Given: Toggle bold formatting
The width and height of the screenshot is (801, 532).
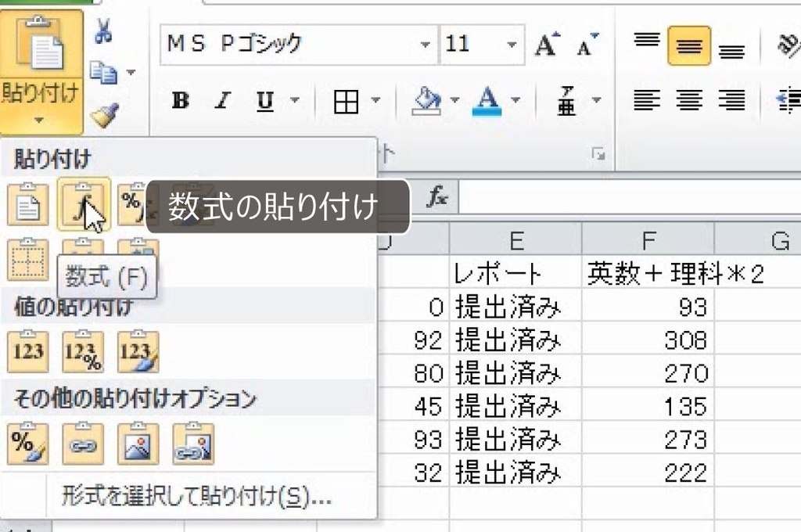Looking at the screenshot, I should (x=180, y=101).
